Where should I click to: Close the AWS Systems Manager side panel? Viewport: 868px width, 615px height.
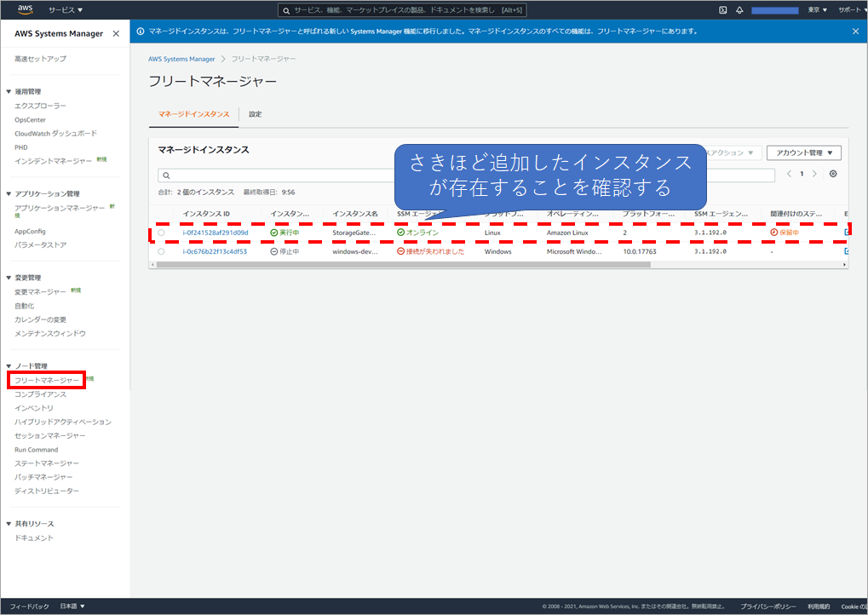pyautogui.click(x=116, y=34)
